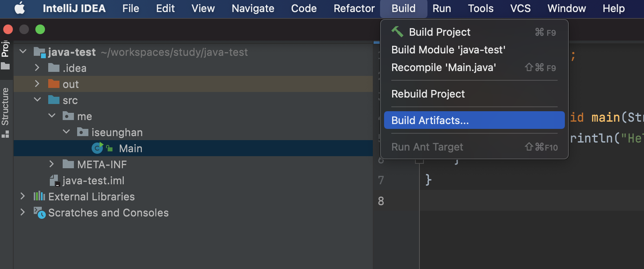Open the Tools menu

click(481, 8)
